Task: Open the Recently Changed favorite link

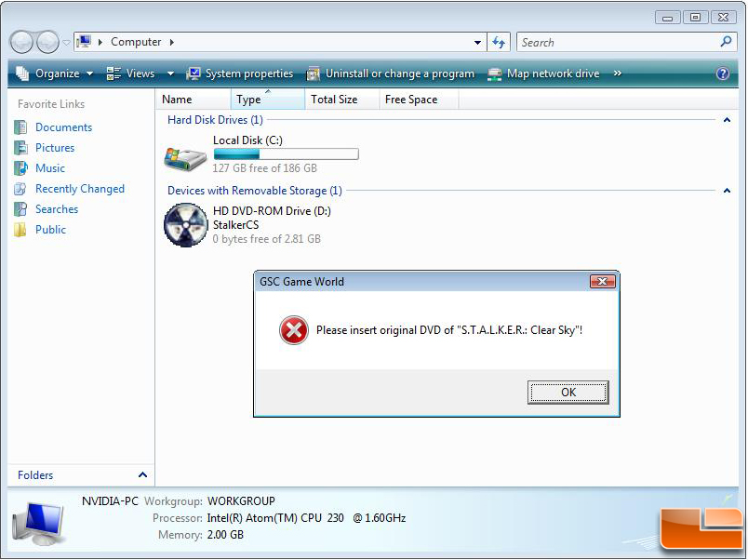Action: (79, 189)
